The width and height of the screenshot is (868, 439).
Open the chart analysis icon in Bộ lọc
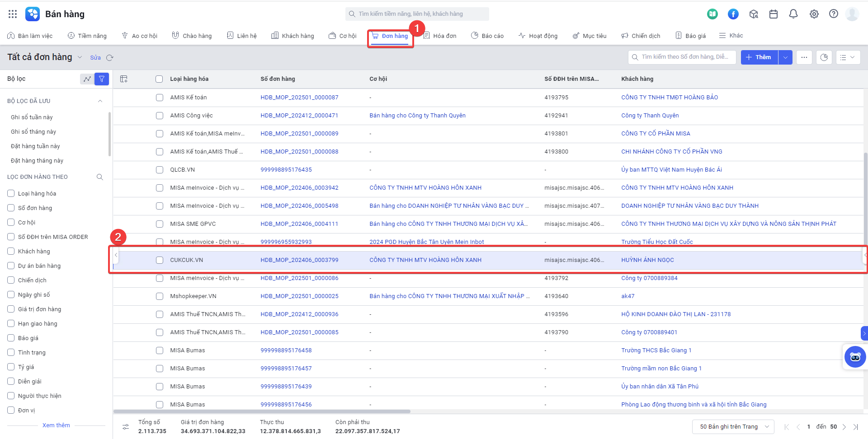point(87,79)
